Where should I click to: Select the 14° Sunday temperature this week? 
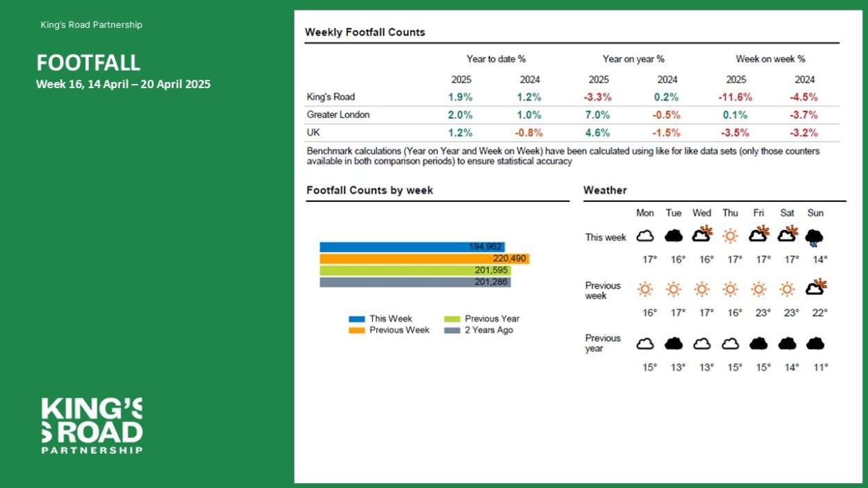pyautogui.click(x=820, y=260)
